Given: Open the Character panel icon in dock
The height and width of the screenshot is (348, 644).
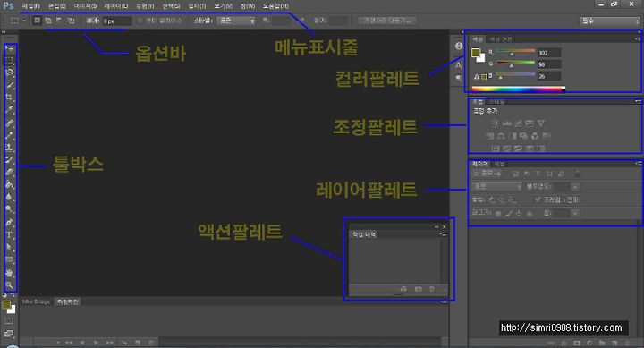Looking at the screenshot, I should 459,64.
